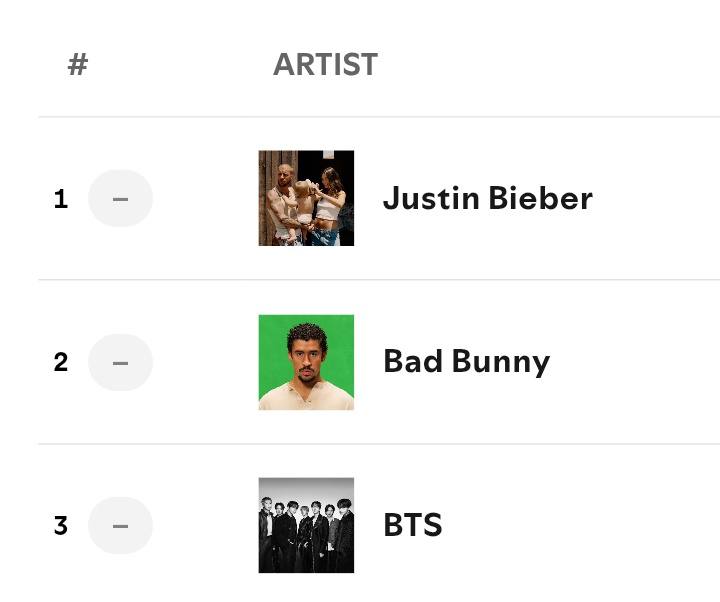Click the Justin Bieber artist thumbnail
The width and height of the screenshot is (720, 602).
click(306, 198)
